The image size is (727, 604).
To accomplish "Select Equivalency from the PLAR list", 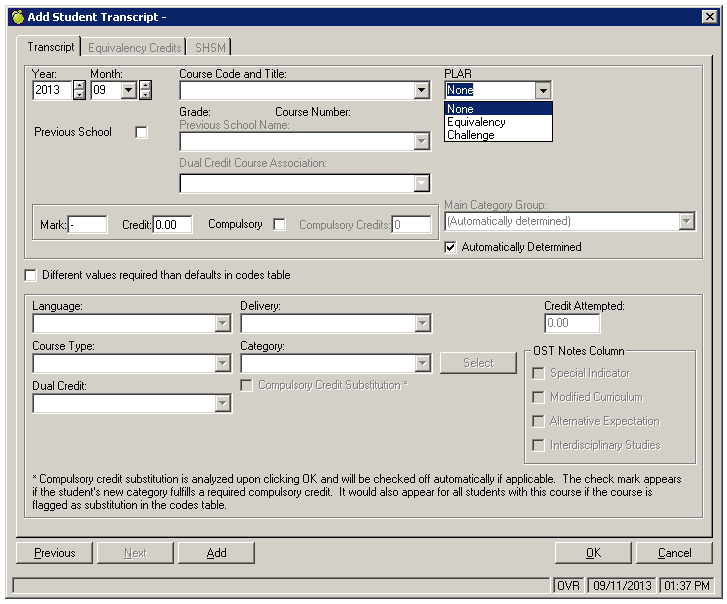I will click(x=476, y=122).
